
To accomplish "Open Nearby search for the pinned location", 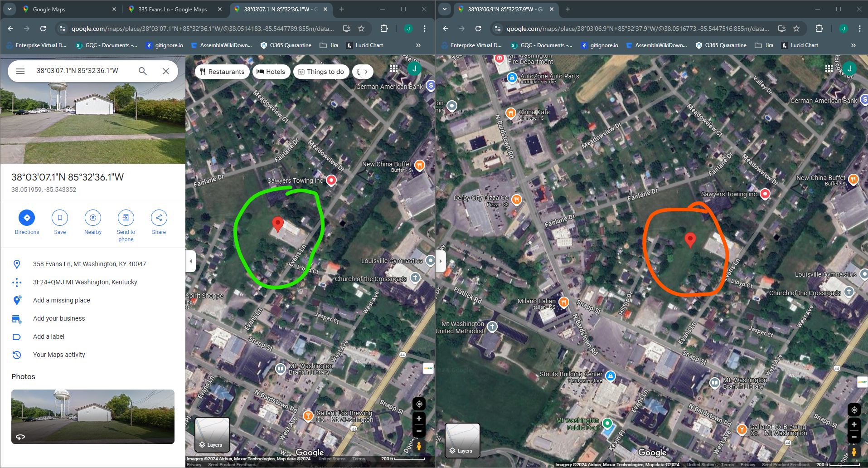I will pos(93,218).
